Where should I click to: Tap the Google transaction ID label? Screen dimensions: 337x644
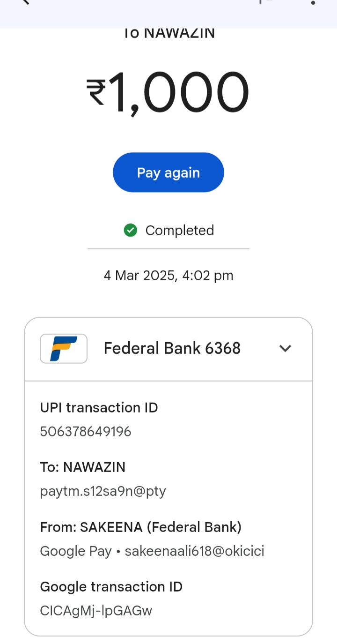tap(111, 587)
